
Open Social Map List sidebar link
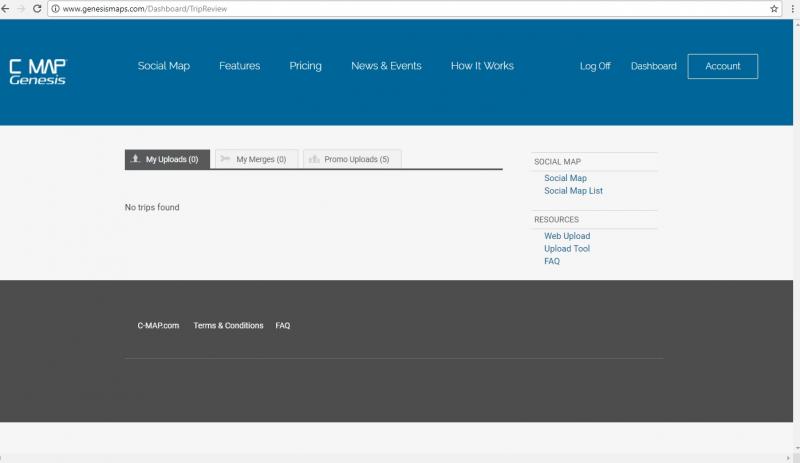pos(573,190)
